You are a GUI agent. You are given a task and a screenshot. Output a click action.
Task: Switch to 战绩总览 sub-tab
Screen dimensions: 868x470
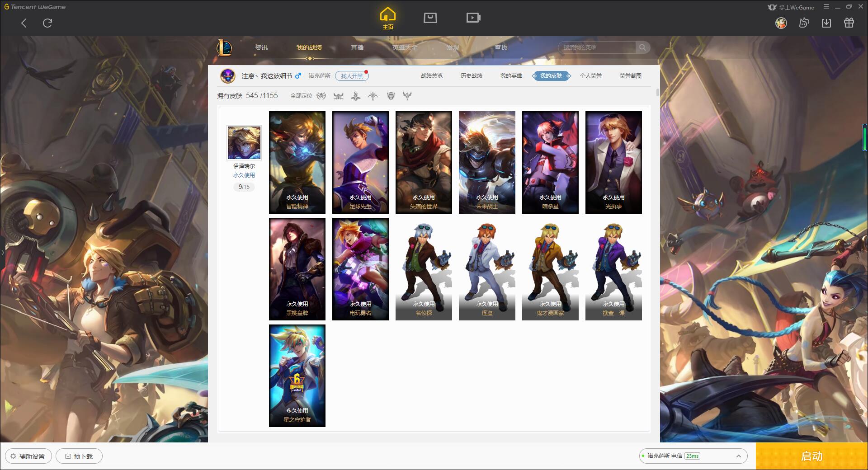(x=432, y=75)
